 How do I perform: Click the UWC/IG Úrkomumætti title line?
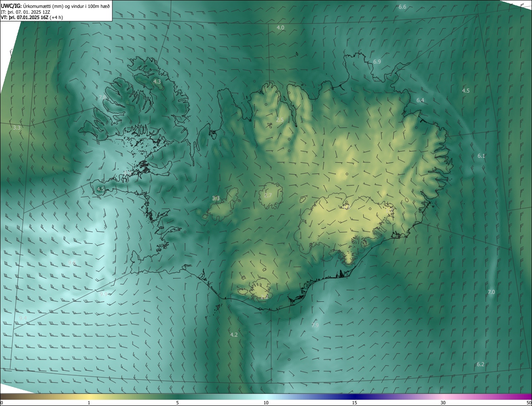point(55,6)
